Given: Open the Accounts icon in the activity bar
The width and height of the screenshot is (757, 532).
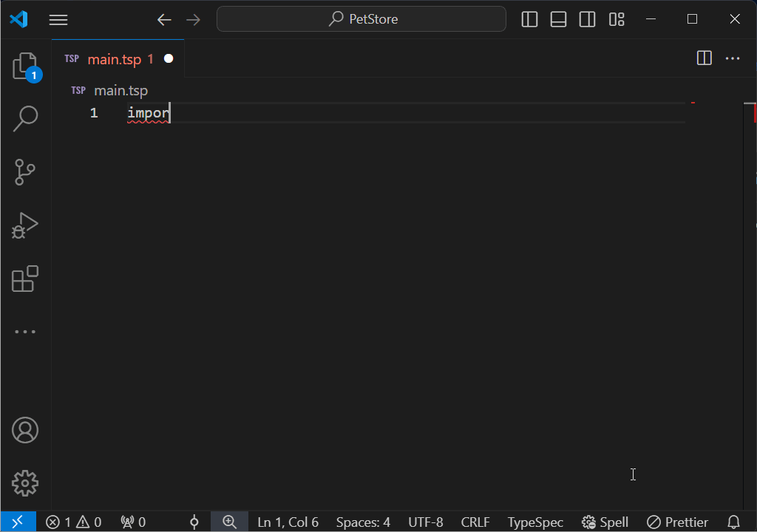Looking at the screenshot, I should [25, 429].
